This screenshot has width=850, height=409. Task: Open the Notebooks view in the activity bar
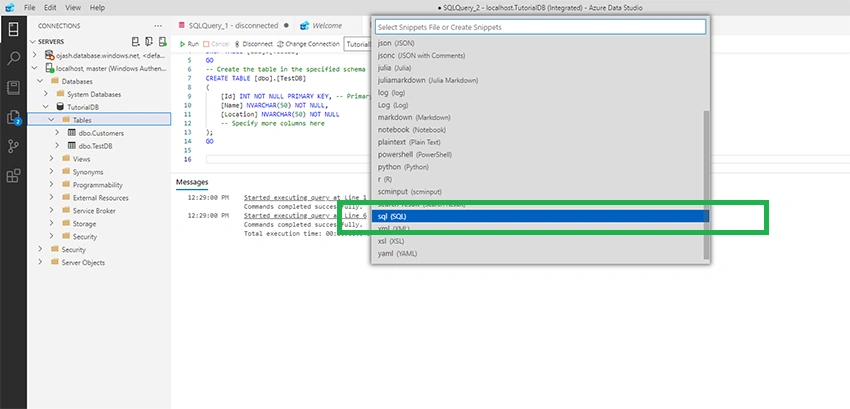click(x=13, y=88)
